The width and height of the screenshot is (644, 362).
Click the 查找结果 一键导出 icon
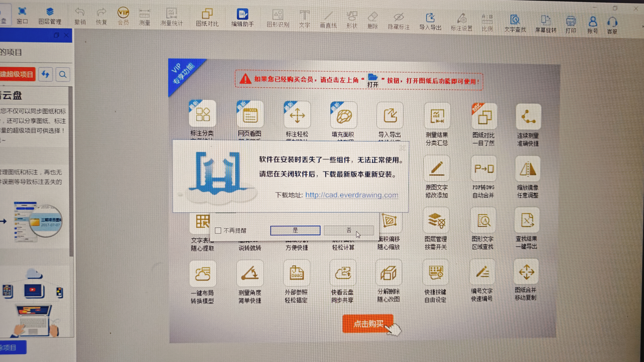(x=527, y=220)
